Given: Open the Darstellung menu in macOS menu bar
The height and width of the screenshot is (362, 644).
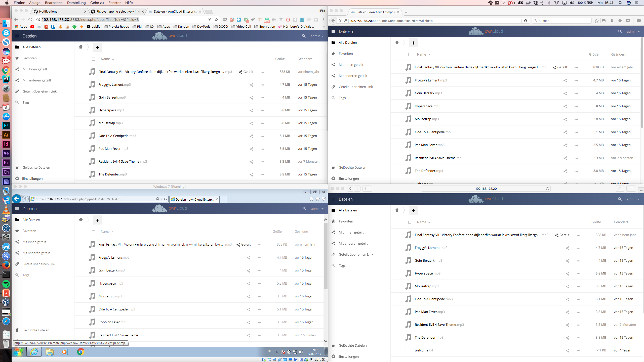Looking at the screenshot, I should [x=76, y=3].
